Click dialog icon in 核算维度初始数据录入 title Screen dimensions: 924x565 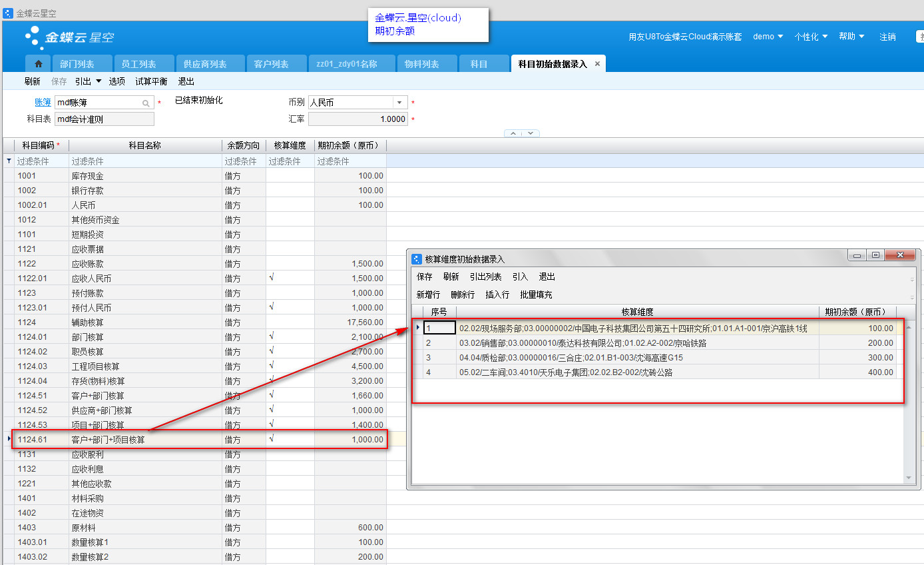click(417, 259)
